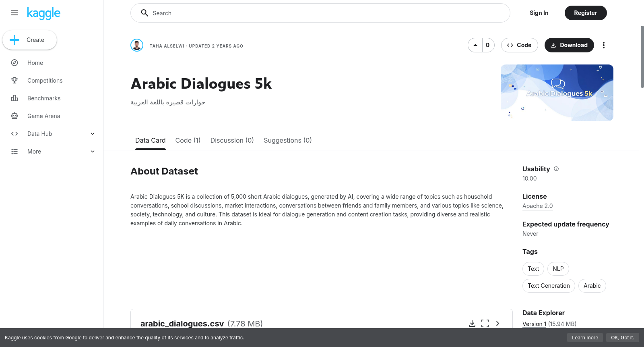Open the hamburger navigation menu

coord(14,13)
